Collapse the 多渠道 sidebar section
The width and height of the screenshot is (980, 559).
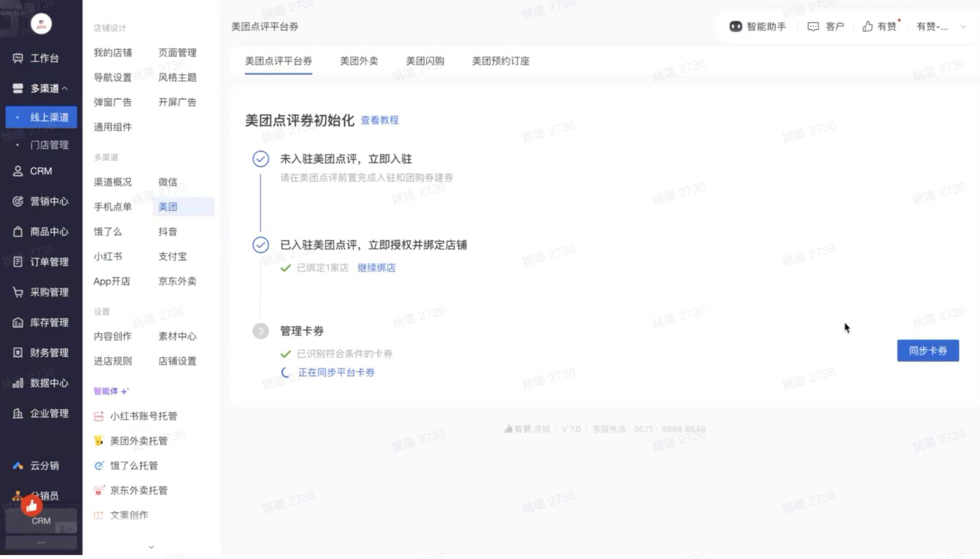click(65, 88)
